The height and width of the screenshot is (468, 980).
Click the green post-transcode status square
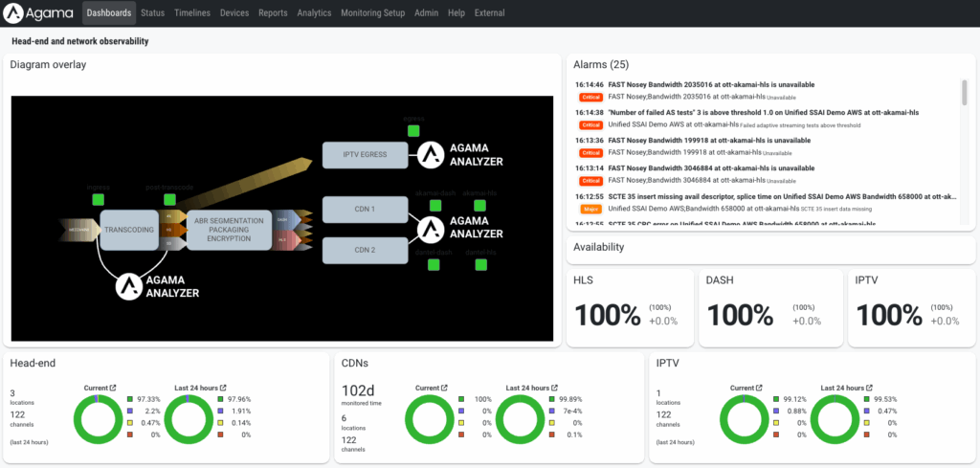pyautogui.click(x=169, y=200)
